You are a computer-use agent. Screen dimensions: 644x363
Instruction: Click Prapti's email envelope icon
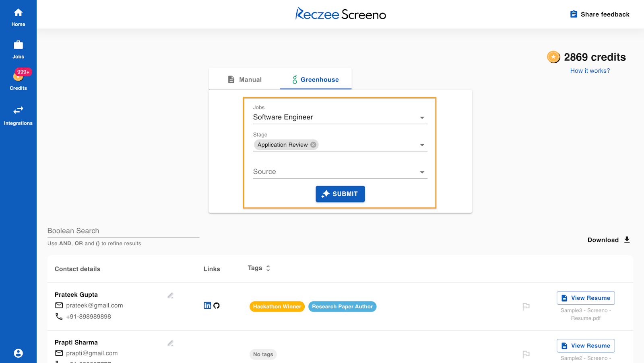(59, 353)
